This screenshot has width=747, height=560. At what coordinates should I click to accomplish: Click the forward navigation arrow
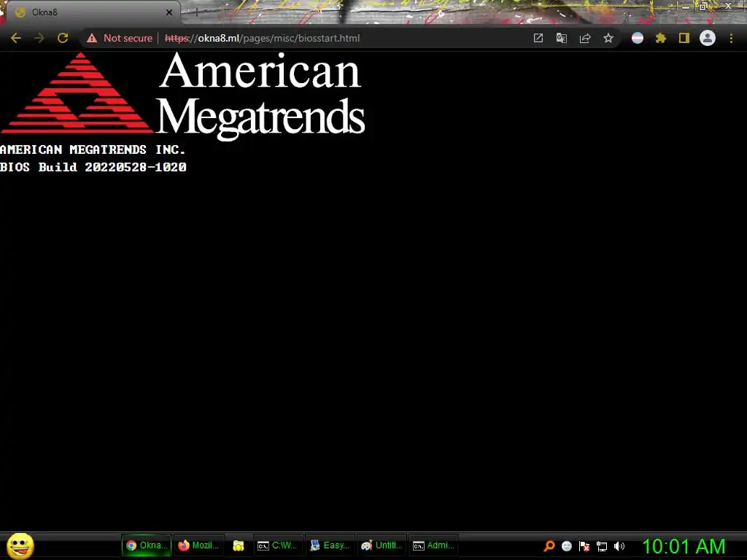(39, 38)
